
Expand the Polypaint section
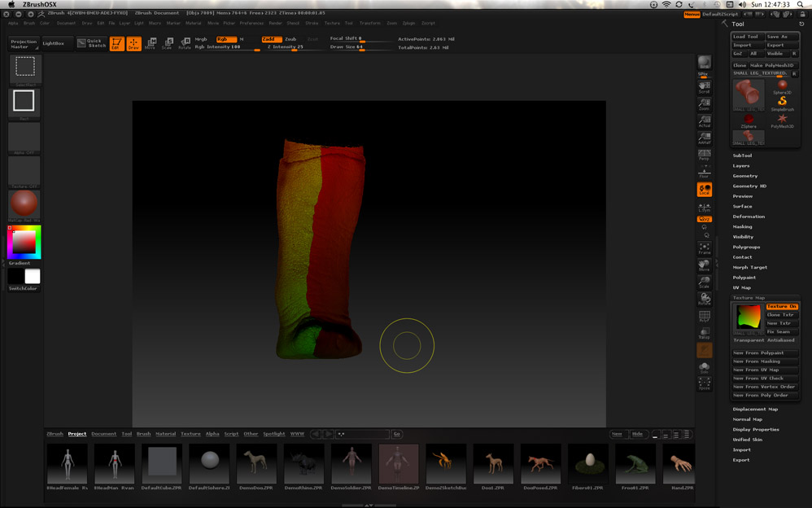point(744,278)
